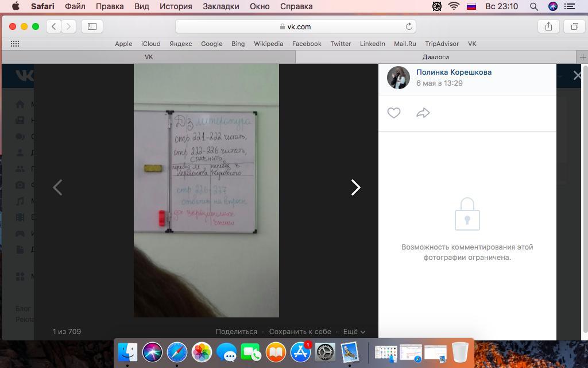Open the Правка menu
The width and height of the screenshot is (588, 368).
coord(110,6)
